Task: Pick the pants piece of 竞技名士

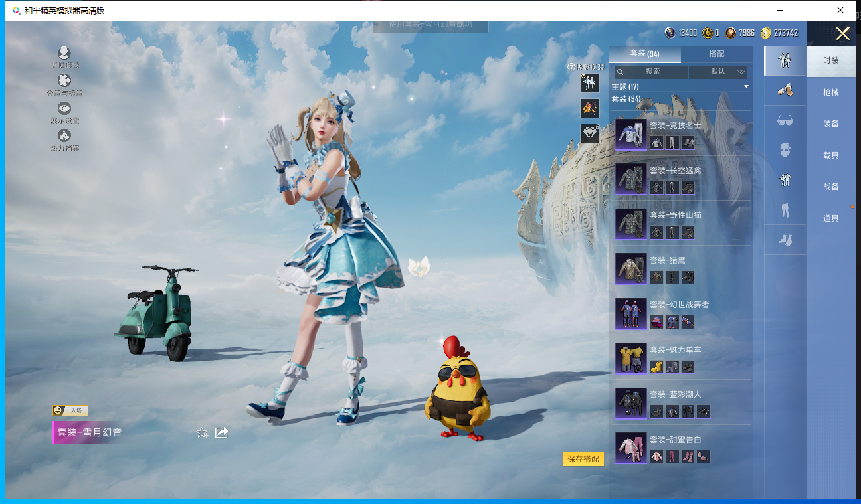Action: point(672,143)
